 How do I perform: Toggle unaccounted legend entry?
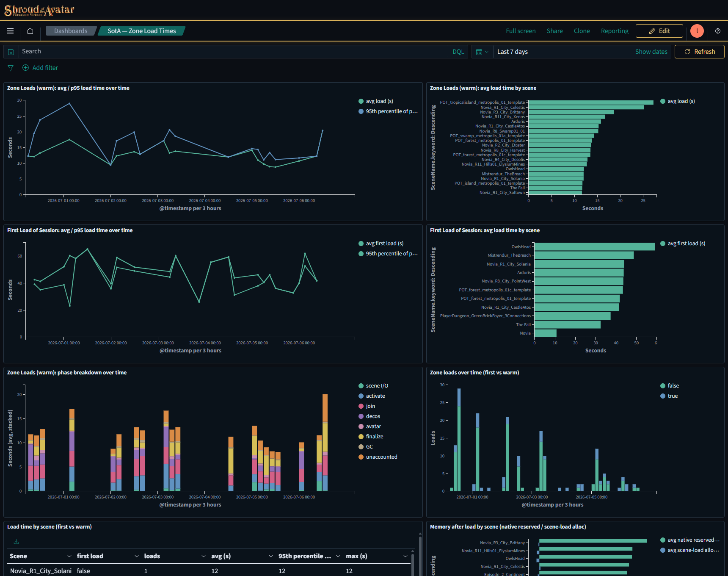tap(378, 457)
